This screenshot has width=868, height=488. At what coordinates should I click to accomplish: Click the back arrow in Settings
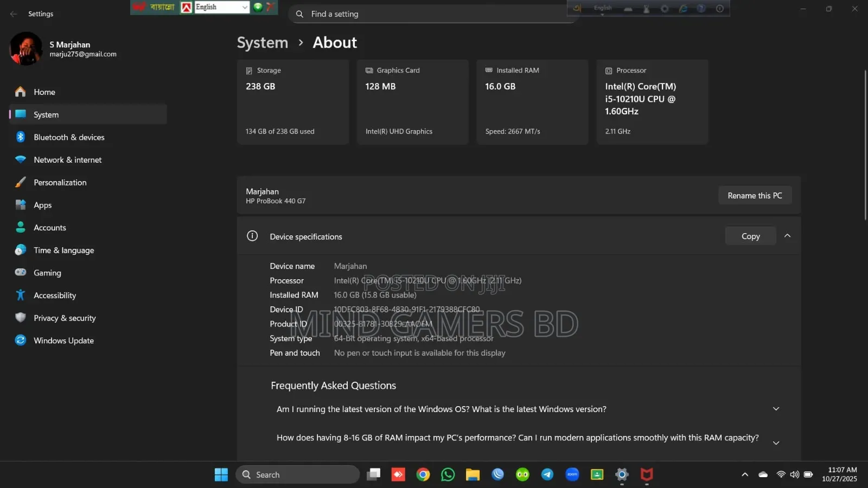point(14,14)
